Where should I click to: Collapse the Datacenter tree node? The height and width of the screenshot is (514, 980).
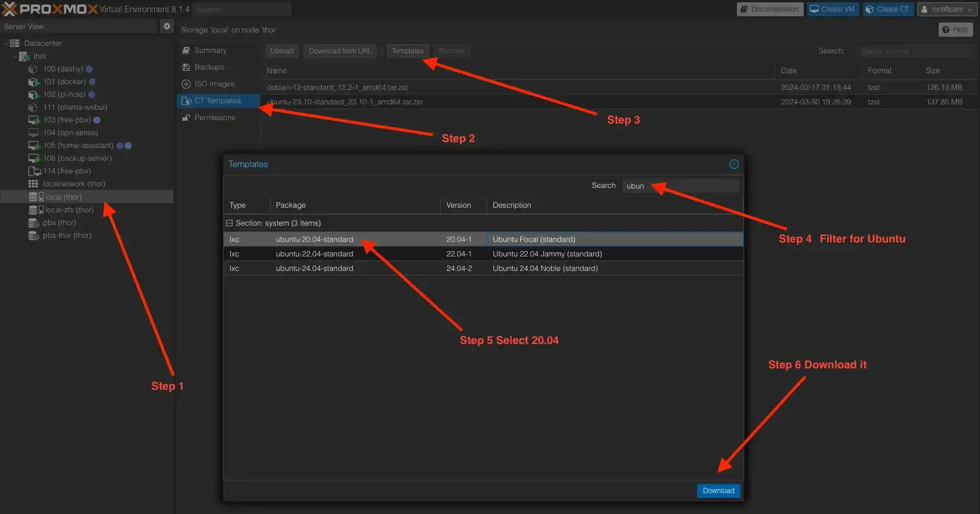pyautogui.click(x=6, y=44)
